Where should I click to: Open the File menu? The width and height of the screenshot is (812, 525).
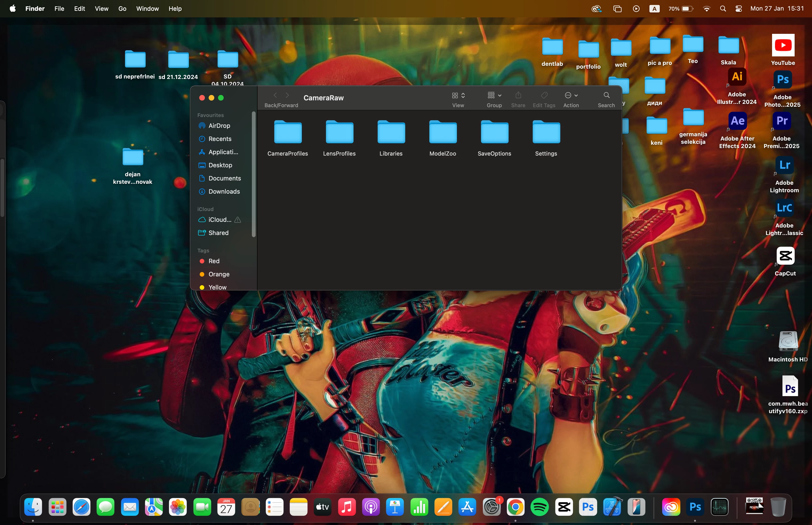coord(59,8)
